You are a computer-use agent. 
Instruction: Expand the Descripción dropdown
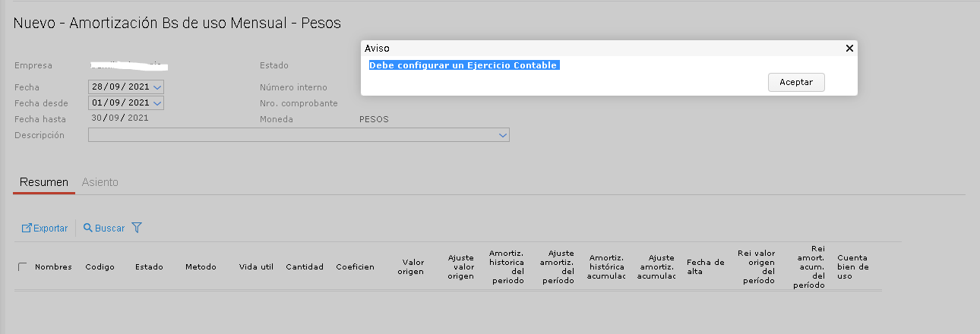coord(502,135)
